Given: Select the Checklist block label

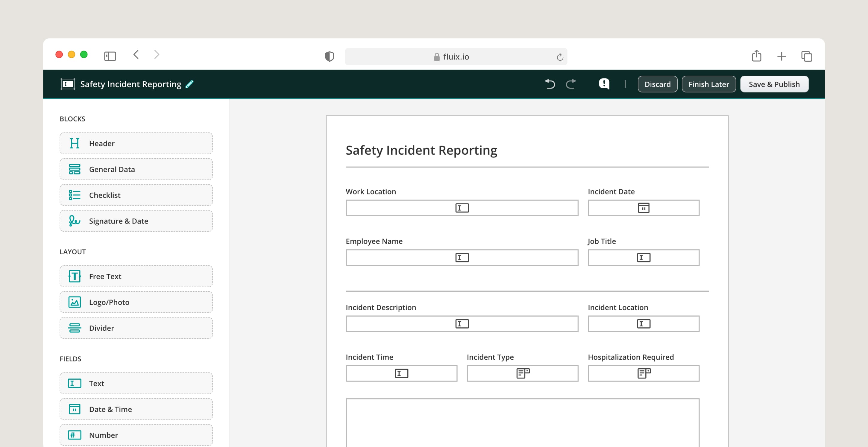Looking at the screenshot, I should pos(104,195).
